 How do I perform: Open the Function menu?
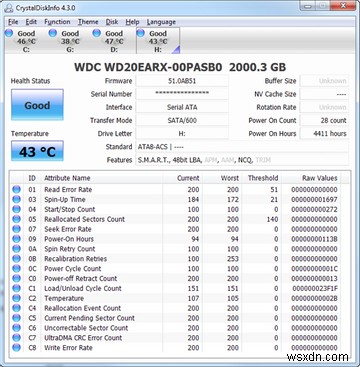(x=57, y=22)
